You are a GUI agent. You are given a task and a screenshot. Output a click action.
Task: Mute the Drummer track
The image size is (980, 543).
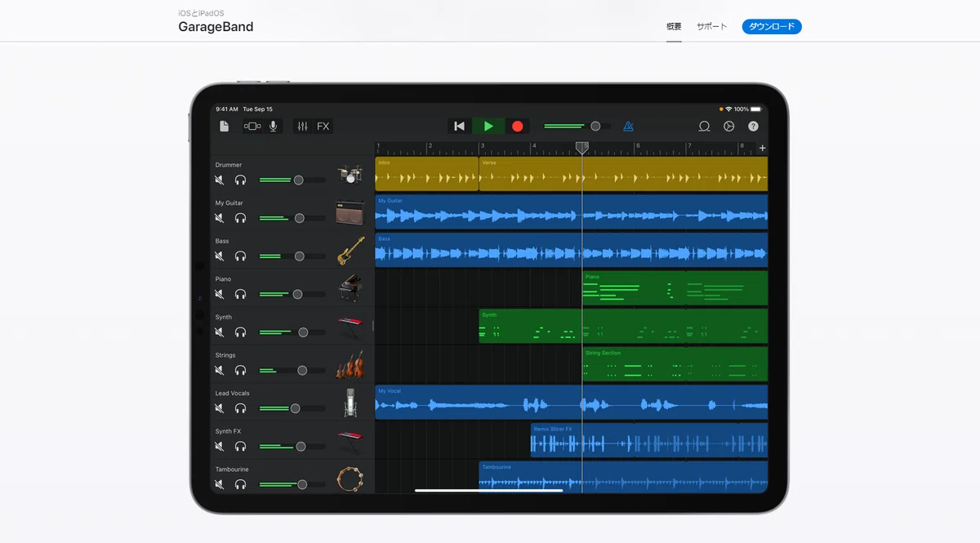tap(220, 180)
